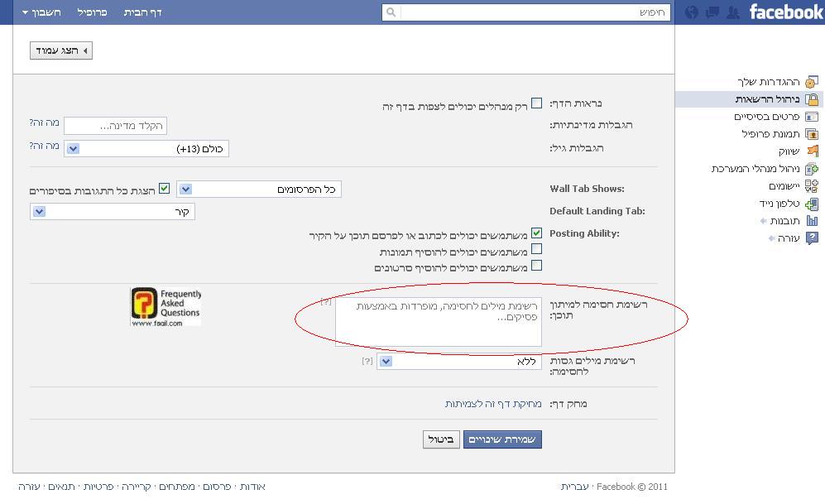Type in the moderation blocklist text box
Image resolution: width=825 pixels, height=504 pixels.
(x=437, y=321)
